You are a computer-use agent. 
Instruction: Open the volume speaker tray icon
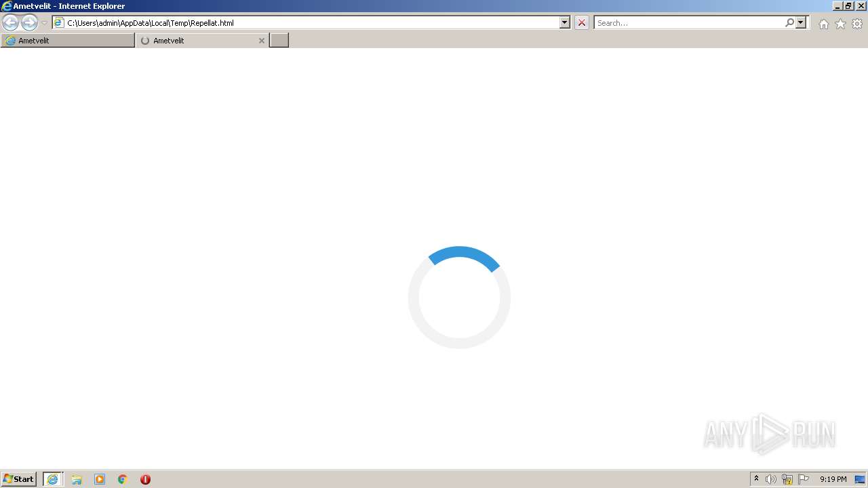pos(771,479)
